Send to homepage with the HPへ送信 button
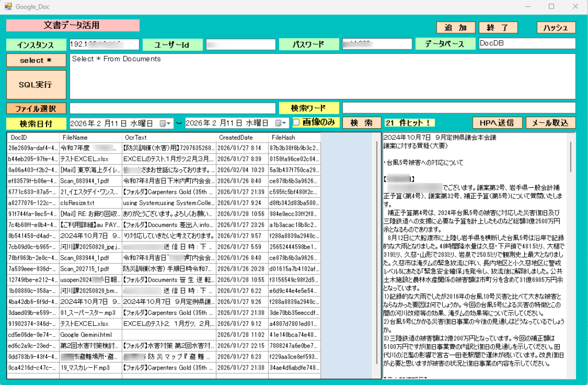The height and width of the screenshot is (385, 588). [497, 122]
